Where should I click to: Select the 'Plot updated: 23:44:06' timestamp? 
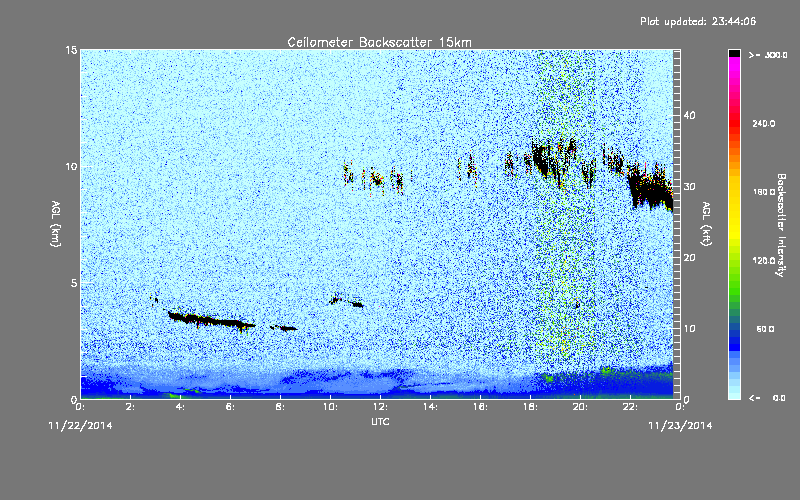tap(698, 21)
